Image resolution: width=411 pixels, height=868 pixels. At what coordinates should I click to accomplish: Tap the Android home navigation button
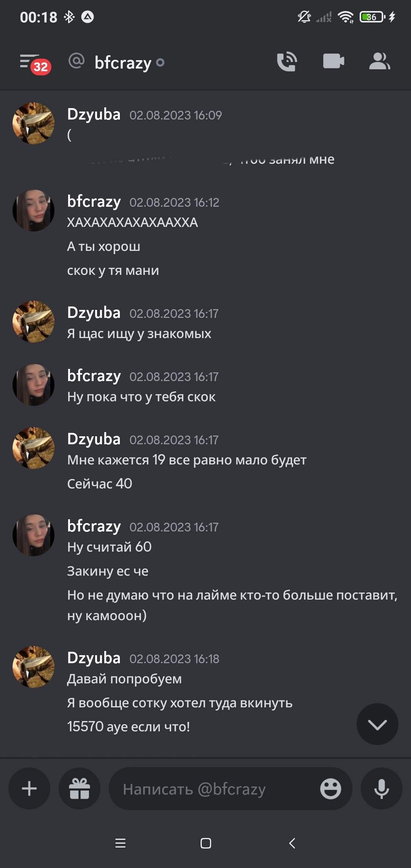(x=206, y=843)
